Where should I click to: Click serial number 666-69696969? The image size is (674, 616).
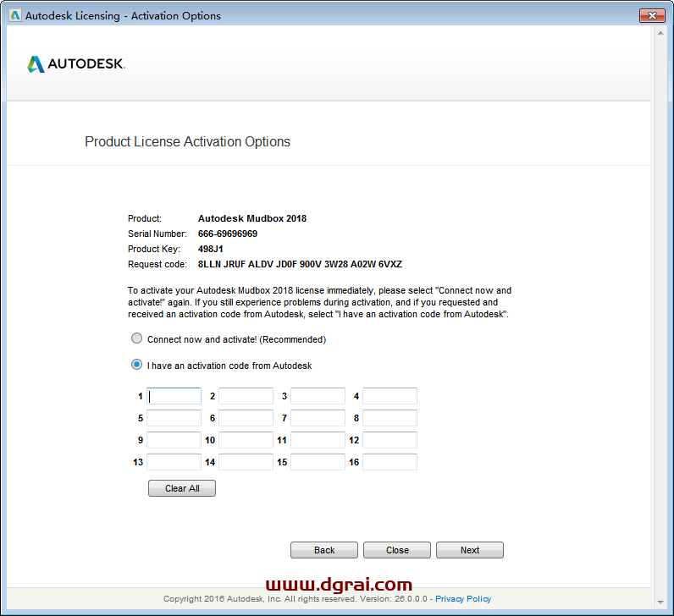pos(228,234)
